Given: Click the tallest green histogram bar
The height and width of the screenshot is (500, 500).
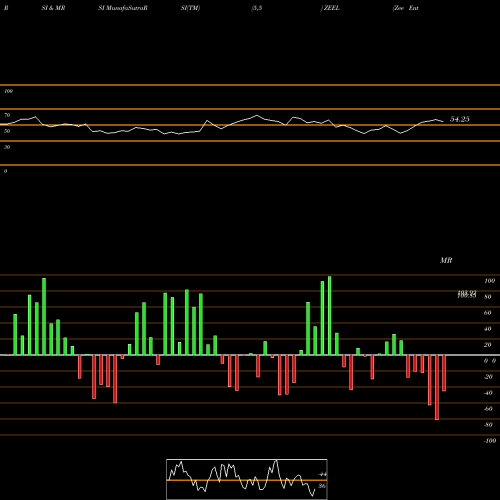Looking at the screenshot, I should tap(330, 315).
